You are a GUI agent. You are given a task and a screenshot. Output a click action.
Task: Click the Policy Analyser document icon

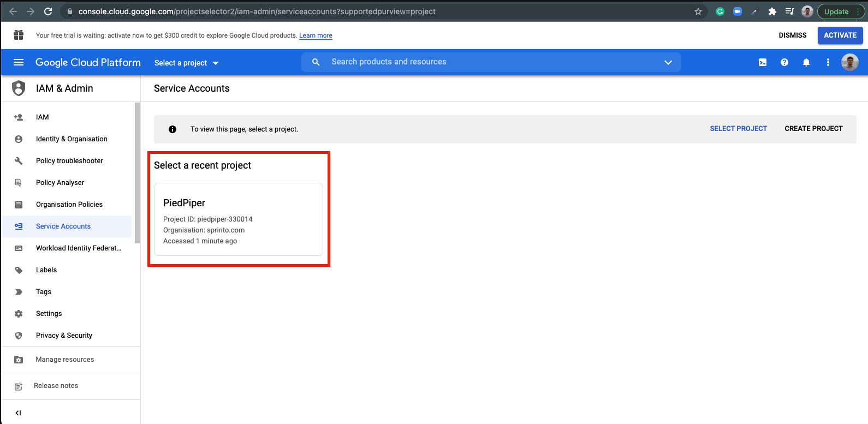coord(19,183)
